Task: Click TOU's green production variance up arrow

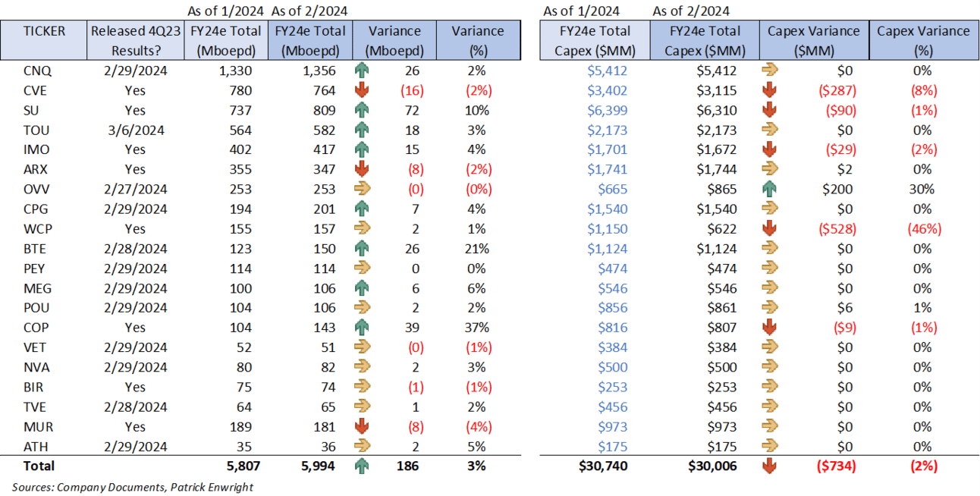Action: click(x=362, y=130)
